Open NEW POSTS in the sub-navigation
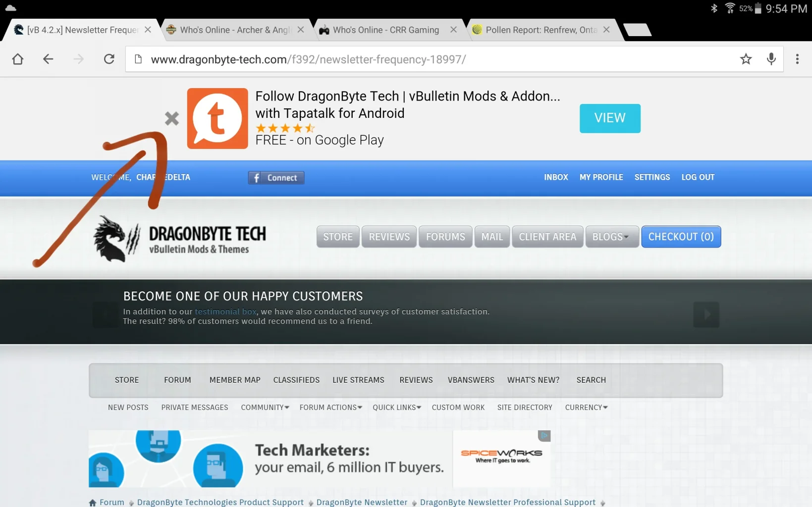 128,407
